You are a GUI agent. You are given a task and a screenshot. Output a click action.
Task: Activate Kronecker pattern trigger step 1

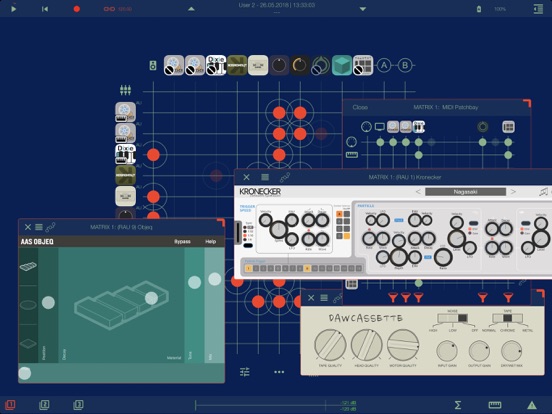point(249,269)
